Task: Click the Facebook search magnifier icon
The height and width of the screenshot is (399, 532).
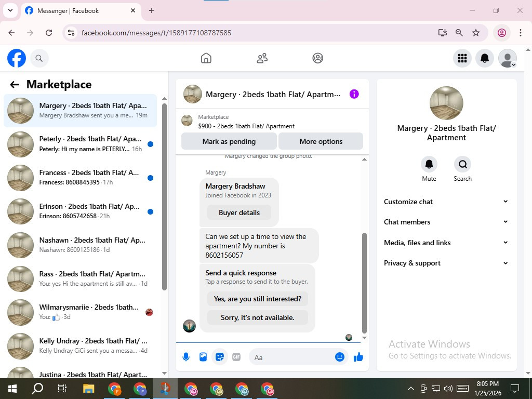Action: (39, 58)
